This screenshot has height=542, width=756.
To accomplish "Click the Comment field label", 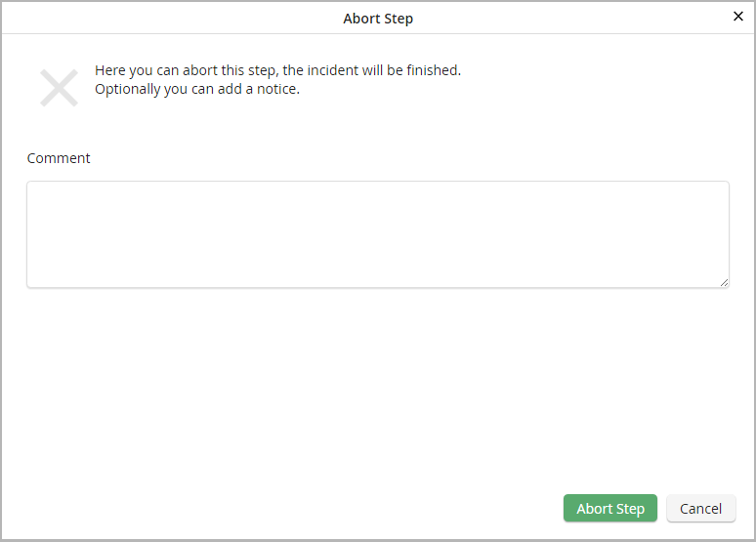I will click(59, 158).
